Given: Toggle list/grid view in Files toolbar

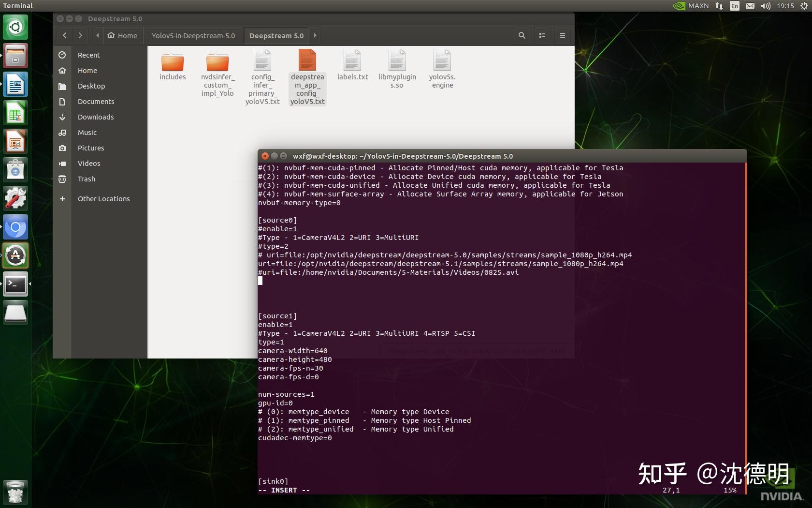Looking at the screenshot, I should point(542,35).
